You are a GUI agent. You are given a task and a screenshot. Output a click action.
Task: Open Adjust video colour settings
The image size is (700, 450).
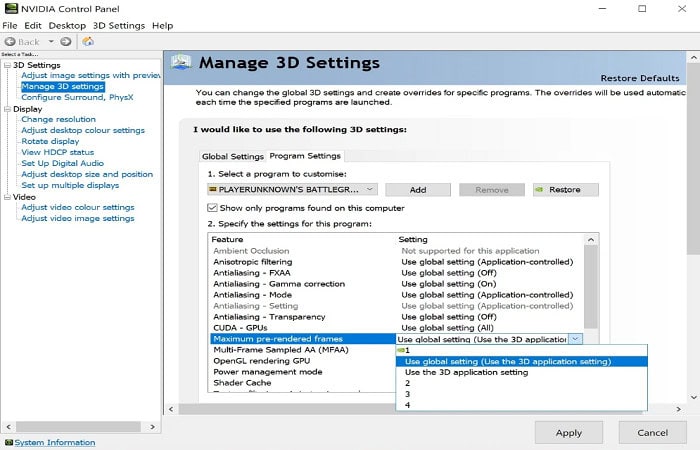tap(78, 207)
